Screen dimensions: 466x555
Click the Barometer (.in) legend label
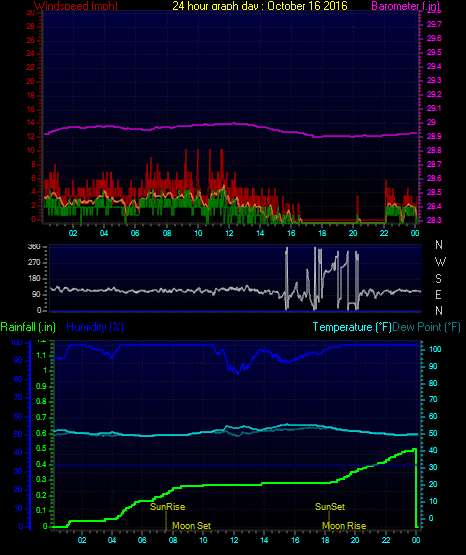(x=405, y=6)
